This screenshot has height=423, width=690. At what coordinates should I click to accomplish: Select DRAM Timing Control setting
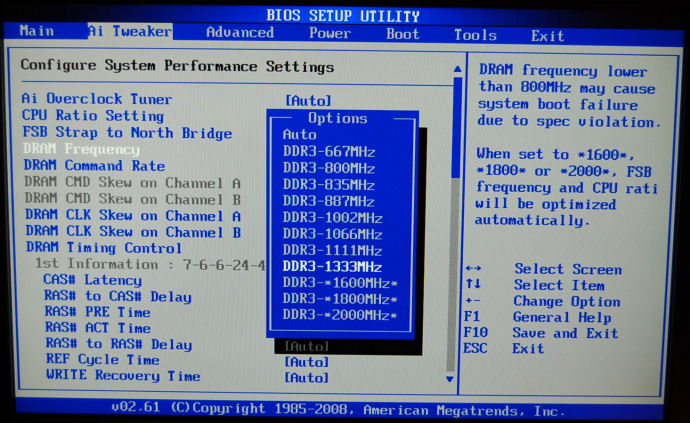[x=103, y=248]
